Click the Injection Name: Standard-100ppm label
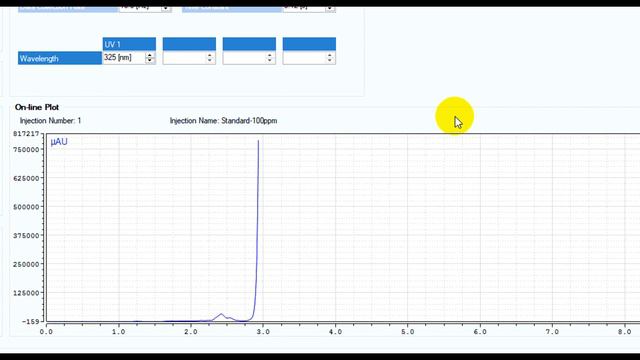Viewport: 640px width, 360px height. click(x=223, y=121)
